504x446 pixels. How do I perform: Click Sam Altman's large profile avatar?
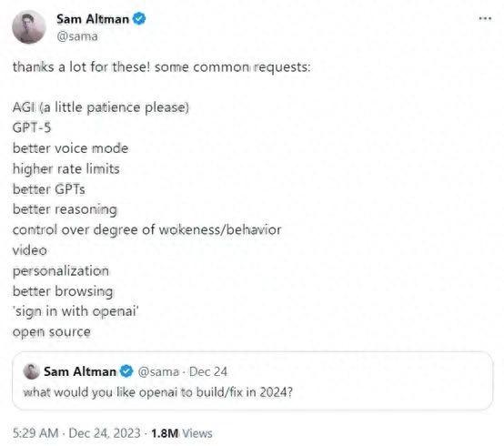29,27
